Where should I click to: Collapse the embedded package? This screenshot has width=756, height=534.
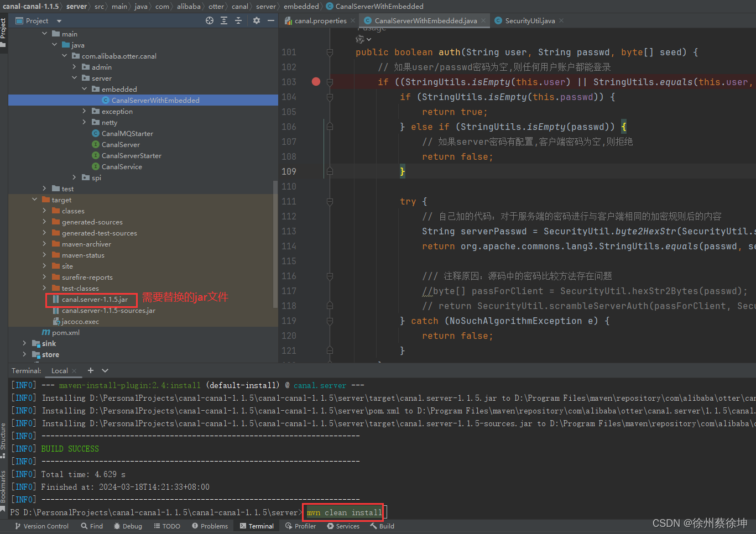tap(85, 89)
